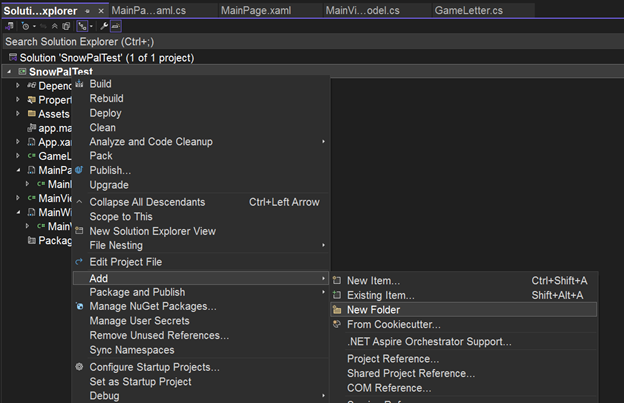Open the MainPa...aml.cs tab
This screenshot has height=403, width=624.
point(164,10)
